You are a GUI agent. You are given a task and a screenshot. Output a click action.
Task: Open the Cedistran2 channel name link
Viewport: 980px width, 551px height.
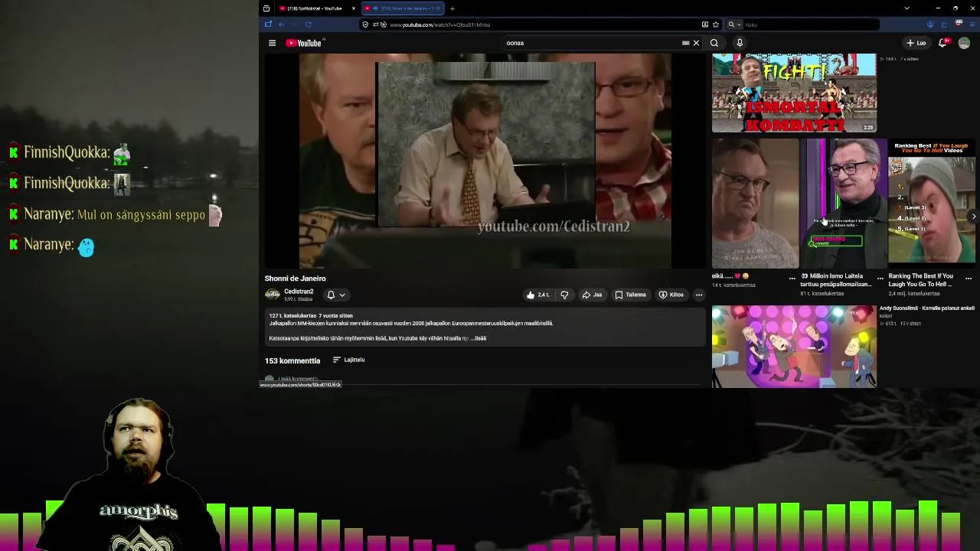point(299,292)
